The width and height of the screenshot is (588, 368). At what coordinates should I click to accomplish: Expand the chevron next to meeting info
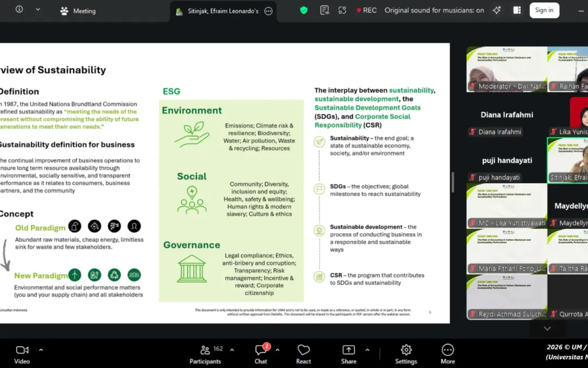click(38, 9)
